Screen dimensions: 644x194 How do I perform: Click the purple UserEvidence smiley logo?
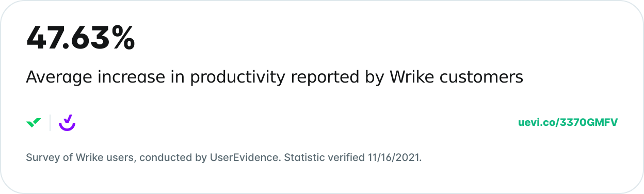coord(67,122)
